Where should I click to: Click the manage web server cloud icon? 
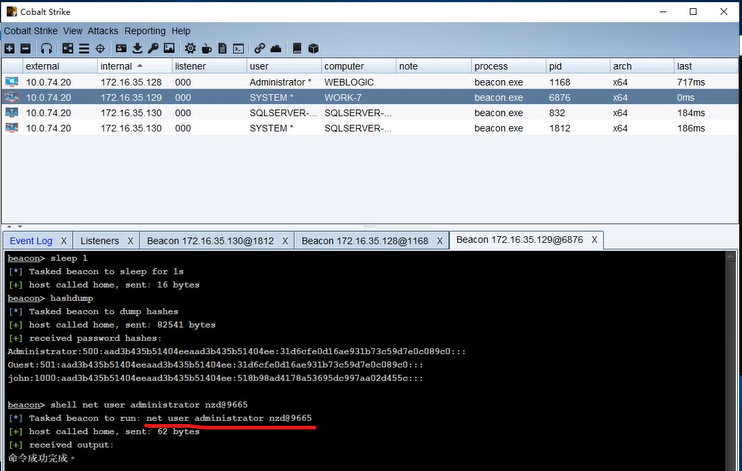[276, 48]
